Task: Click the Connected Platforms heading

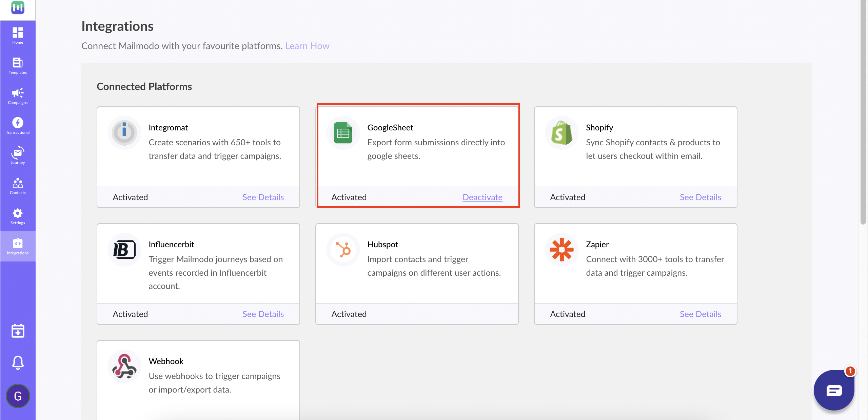Action: point(144,86)
